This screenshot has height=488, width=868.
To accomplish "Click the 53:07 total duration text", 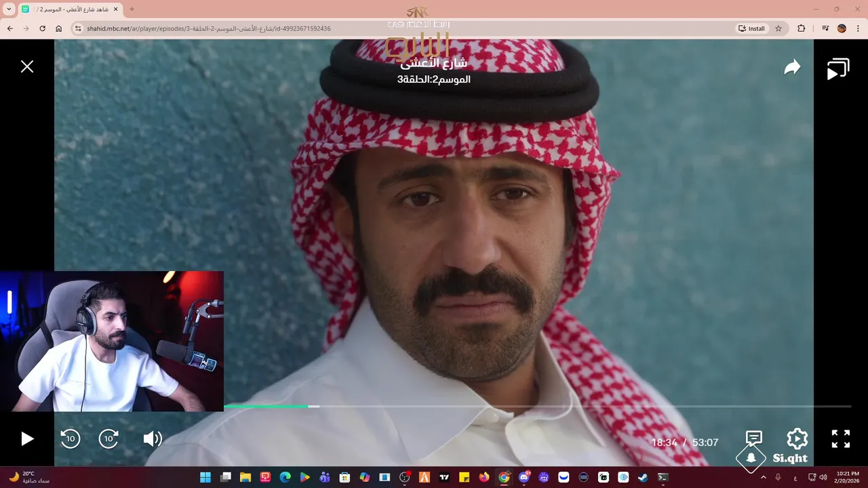I will pyautogui.click(x=705, y=442).
